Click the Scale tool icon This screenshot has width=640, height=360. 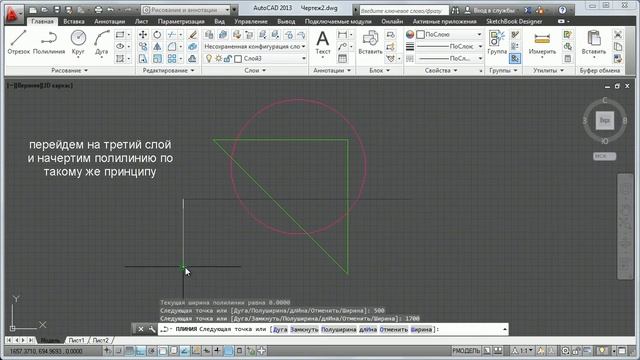point(157,59)
